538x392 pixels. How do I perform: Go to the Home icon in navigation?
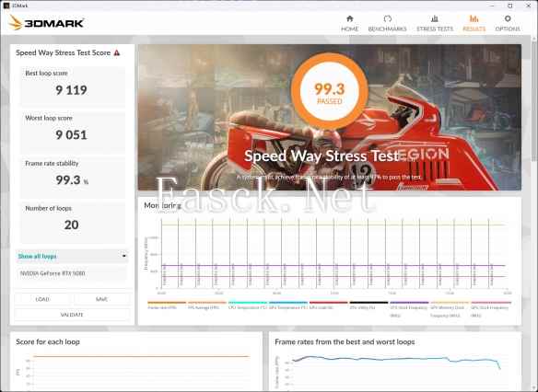click(350, 18)
